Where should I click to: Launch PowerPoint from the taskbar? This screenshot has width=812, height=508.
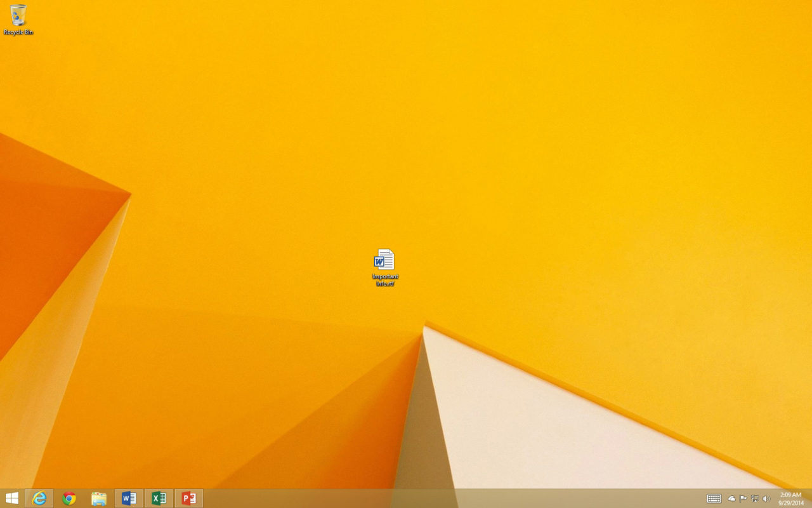188,498
